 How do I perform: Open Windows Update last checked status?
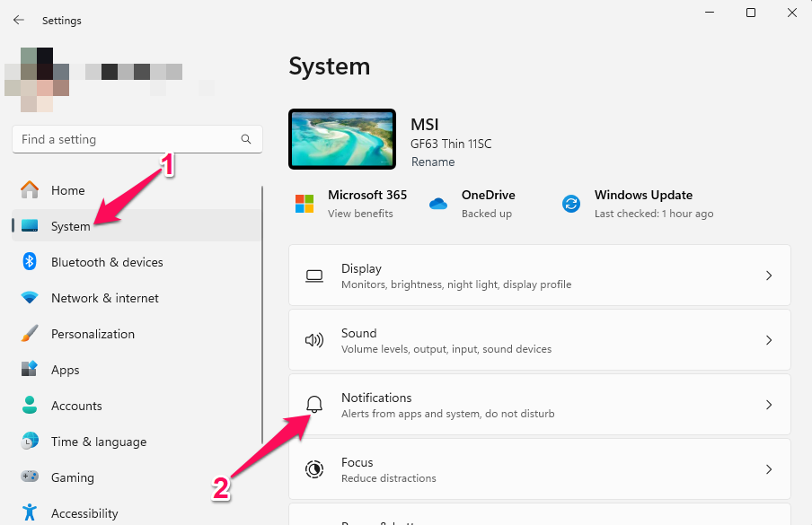(x=654, y=213)
